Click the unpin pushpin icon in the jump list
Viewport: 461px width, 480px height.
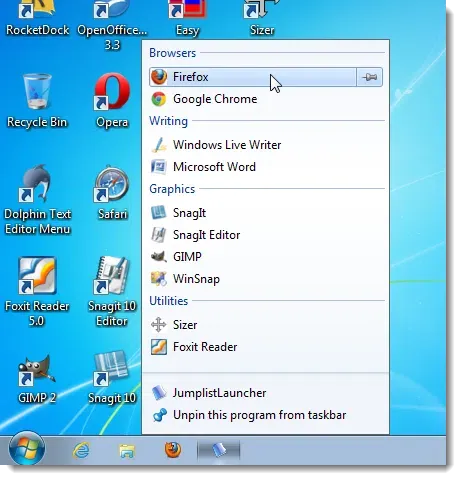159,415
